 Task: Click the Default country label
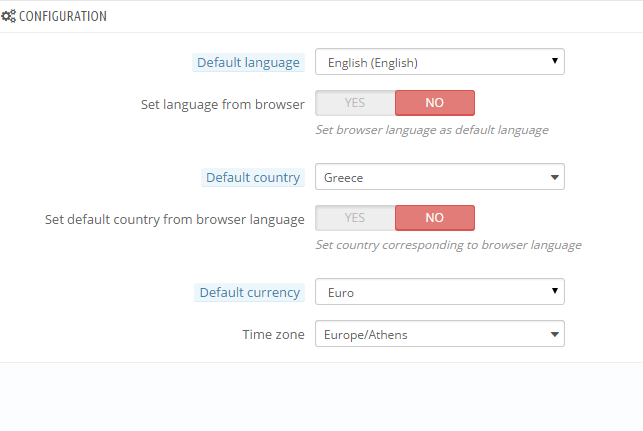(x=252, y=177)
